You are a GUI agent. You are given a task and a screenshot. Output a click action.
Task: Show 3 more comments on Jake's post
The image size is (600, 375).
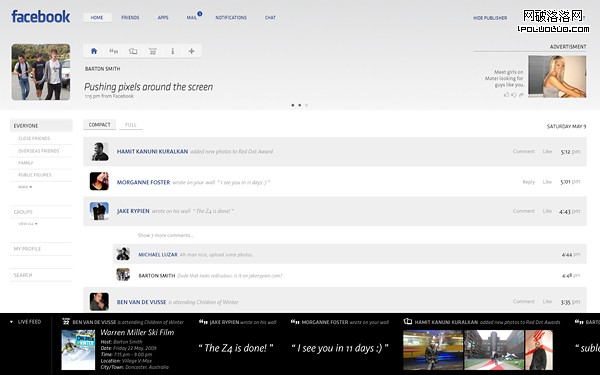(x=166, y=235)
